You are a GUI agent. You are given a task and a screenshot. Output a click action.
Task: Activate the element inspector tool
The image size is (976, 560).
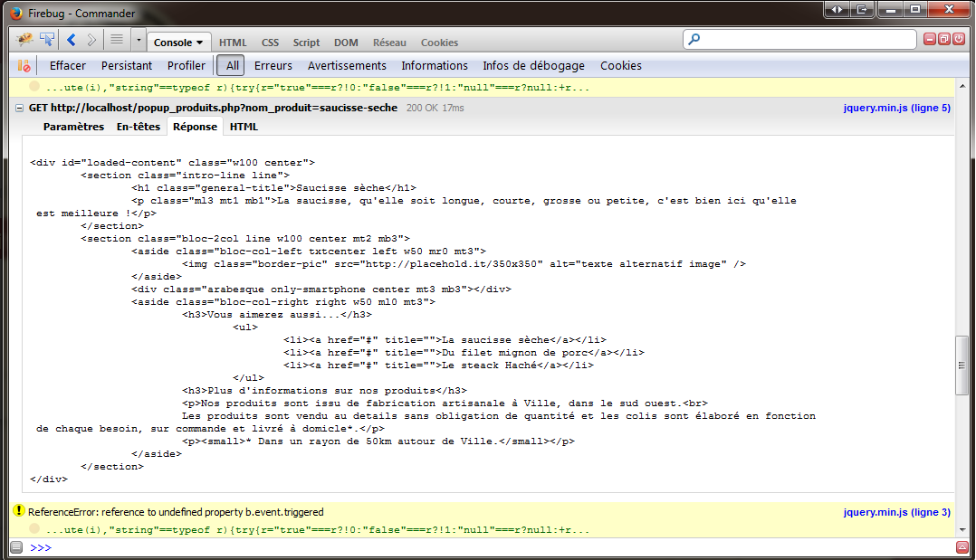(x=48, y=41)
